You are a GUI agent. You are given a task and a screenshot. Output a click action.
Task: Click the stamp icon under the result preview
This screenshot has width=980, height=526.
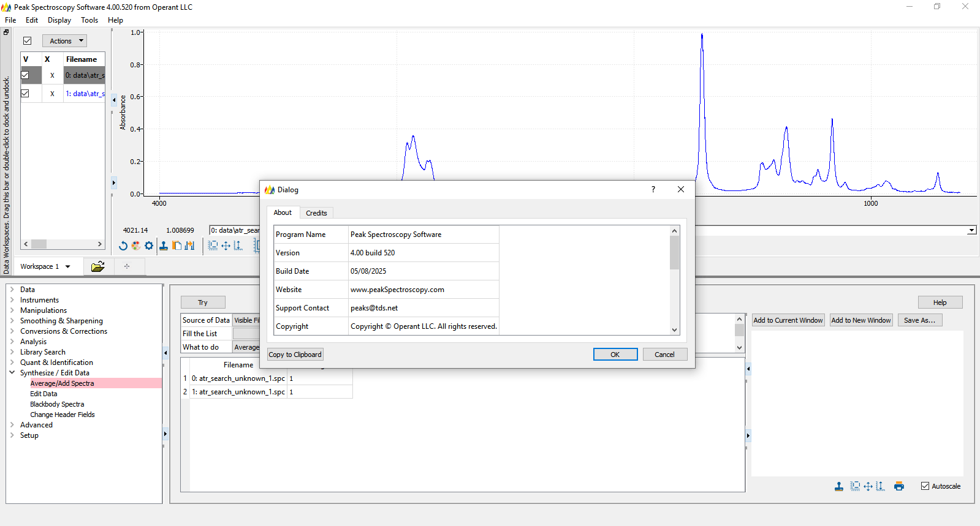pyautogui.click(x=839, y=486)
